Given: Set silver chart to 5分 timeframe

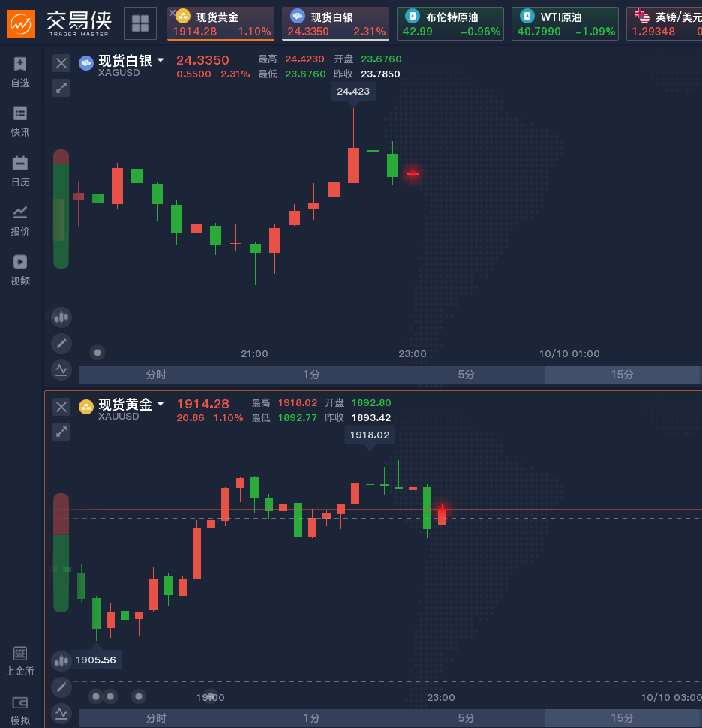Looking at the screenshot, I should pyautogui.click(x=466, y=375).
